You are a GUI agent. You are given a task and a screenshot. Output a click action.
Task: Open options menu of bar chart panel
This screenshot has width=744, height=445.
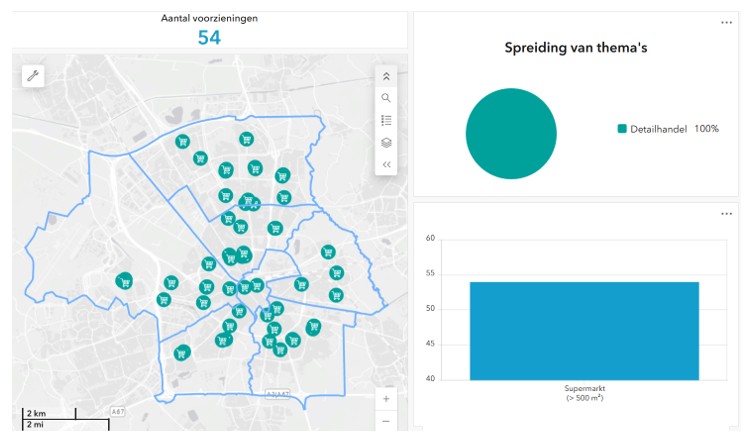727,213
